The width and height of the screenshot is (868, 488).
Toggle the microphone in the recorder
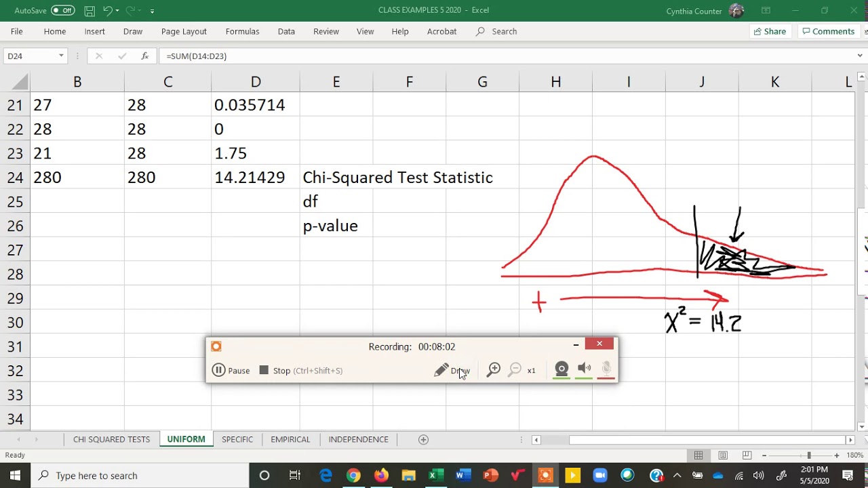(x=606, y=369)
